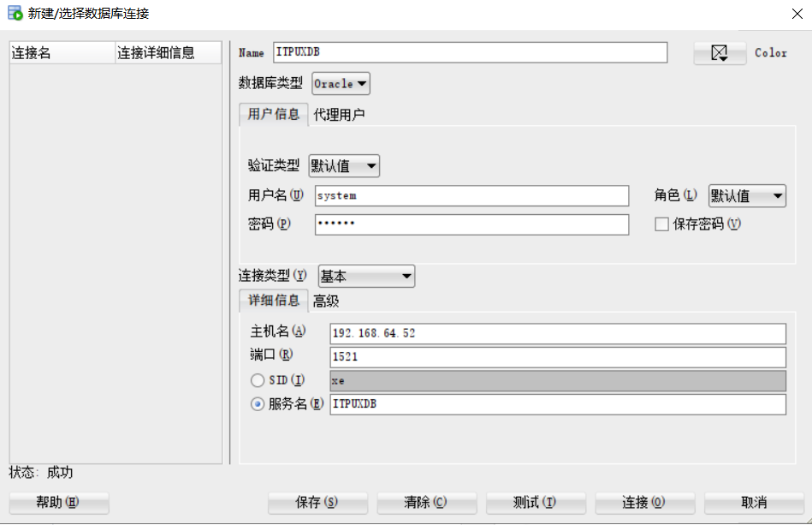Screen dimensions: 812x525
Task: Select the 服务名 radio button
Action: click(x=258, y=403)
